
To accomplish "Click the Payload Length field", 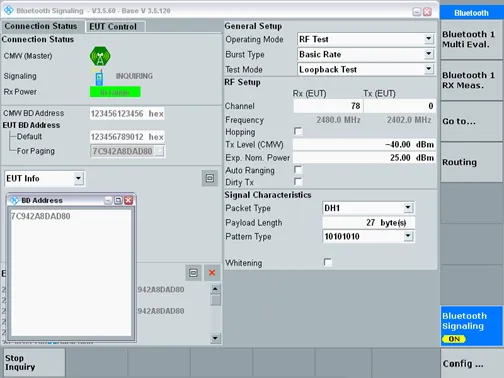I will (368, 222).
